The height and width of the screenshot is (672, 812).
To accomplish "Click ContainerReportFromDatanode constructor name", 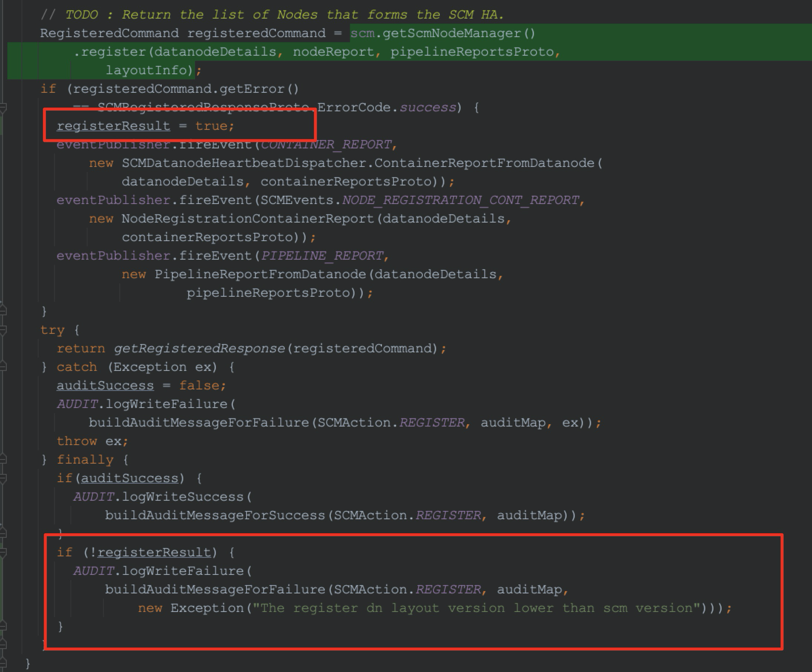I will [484, 163].
